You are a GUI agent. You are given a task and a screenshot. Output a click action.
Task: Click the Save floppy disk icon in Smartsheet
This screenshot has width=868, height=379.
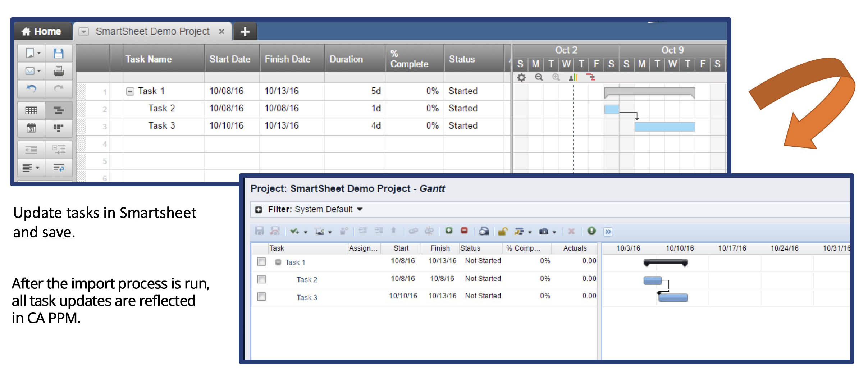click(58, 53)
